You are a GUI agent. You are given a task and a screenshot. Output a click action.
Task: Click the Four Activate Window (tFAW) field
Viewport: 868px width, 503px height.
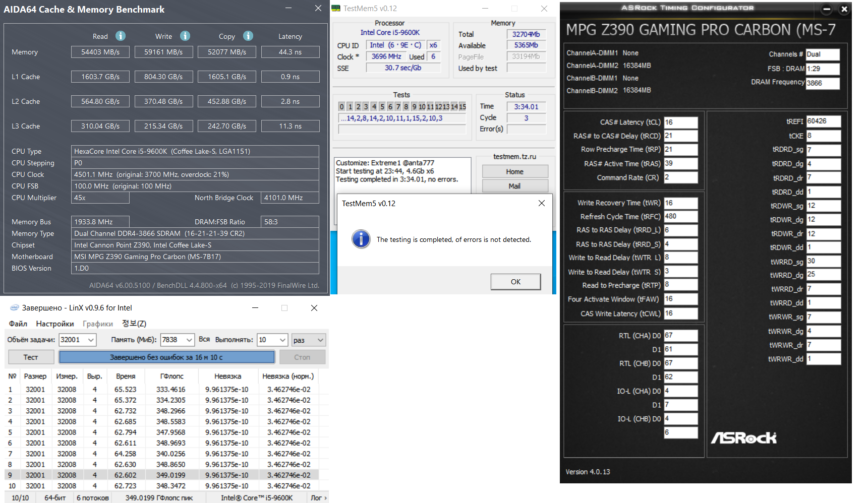(681, 299)
